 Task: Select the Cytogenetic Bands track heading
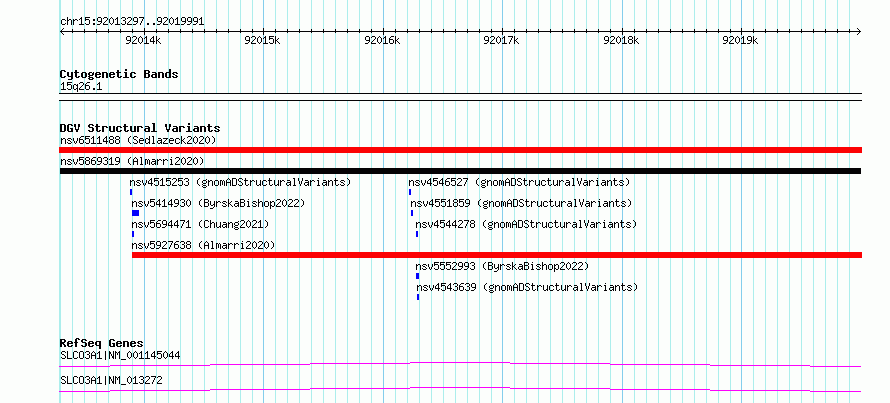119,74
